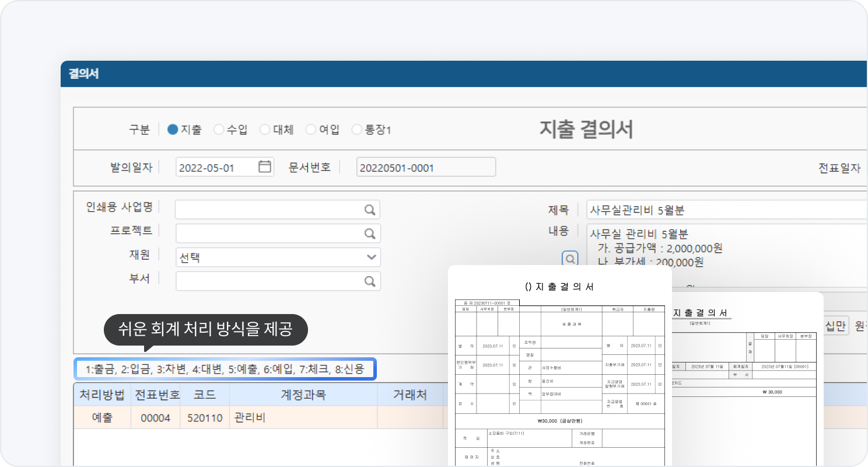Image resolution: width=868 pixels, height=467 pixels.
Task: Click the 지출 결의서 heading
Action: pyautogui.click(x=586, y=130)
